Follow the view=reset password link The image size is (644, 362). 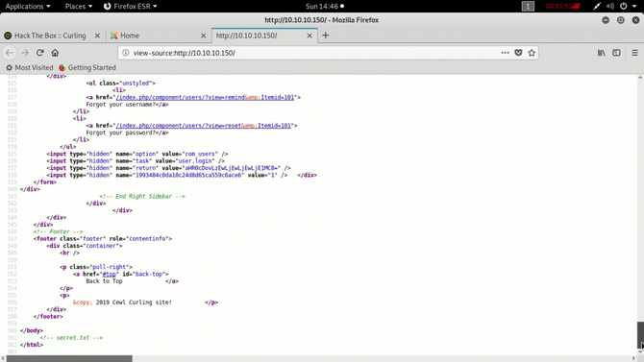pos(204,126)
